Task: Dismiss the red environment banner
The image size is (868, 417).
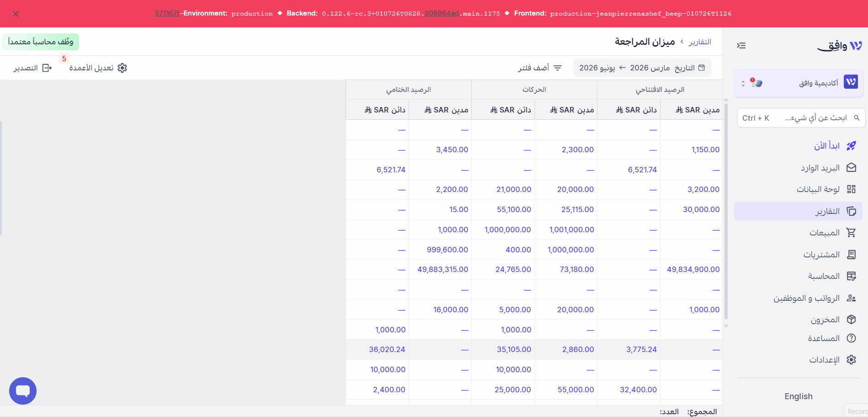Action: [x=16, y=14]
